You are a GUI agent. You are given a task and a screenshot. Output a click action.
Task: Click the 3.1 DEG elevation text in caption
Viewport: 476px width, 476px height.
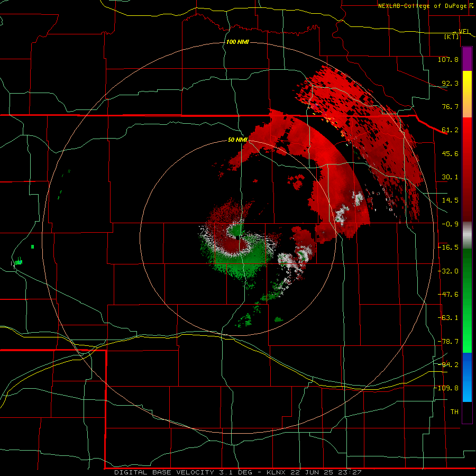point(235,472)
